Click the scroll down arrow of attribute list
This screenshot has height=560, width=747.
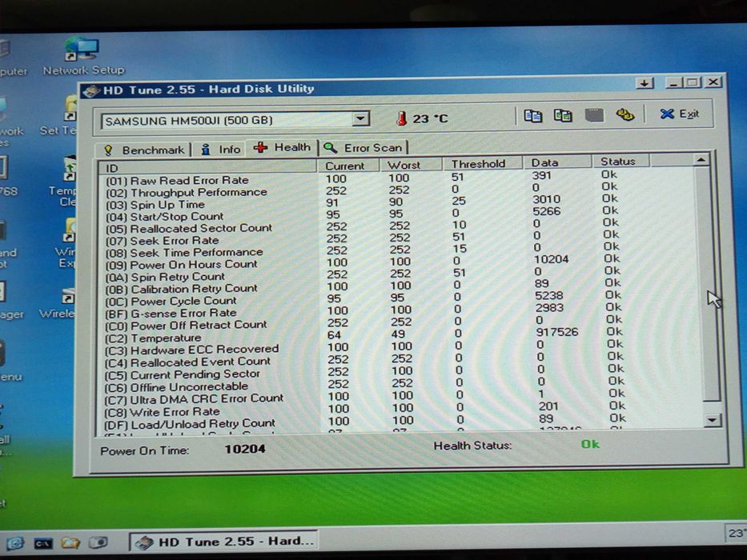coord(713,420)
